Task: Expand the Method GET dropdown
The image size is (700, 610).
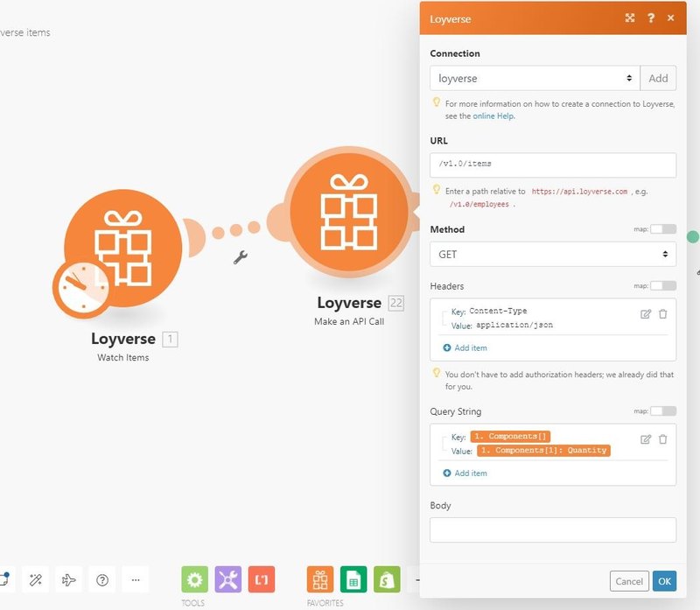Action: 552,254
